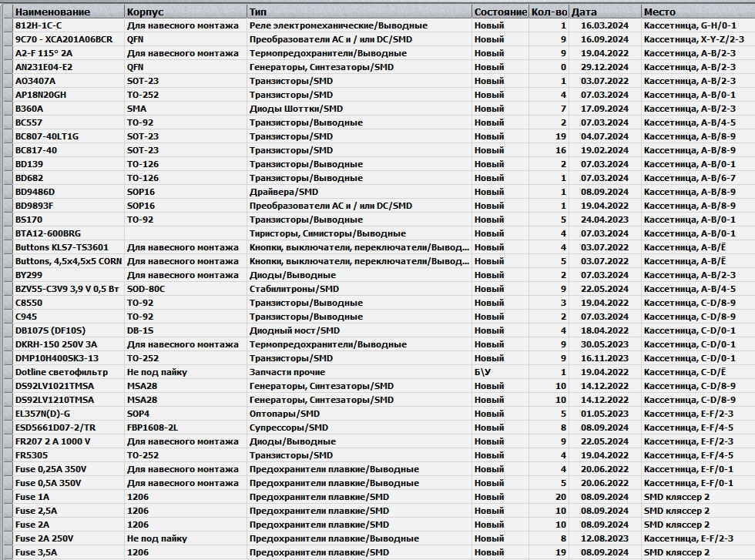This screenshot has height=560, width=755.
Task: Click the Корпус column header
Action: 186,12
